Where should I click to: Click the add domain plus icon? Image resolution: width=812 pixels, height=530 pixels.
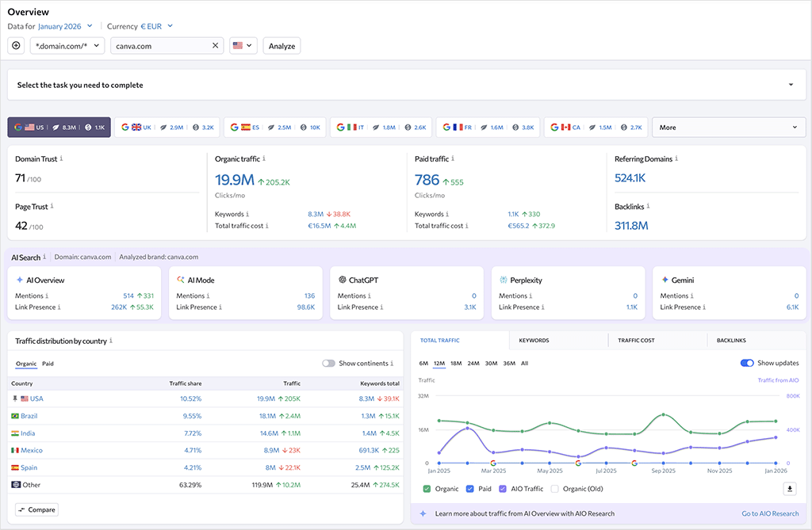click(16, 46)
